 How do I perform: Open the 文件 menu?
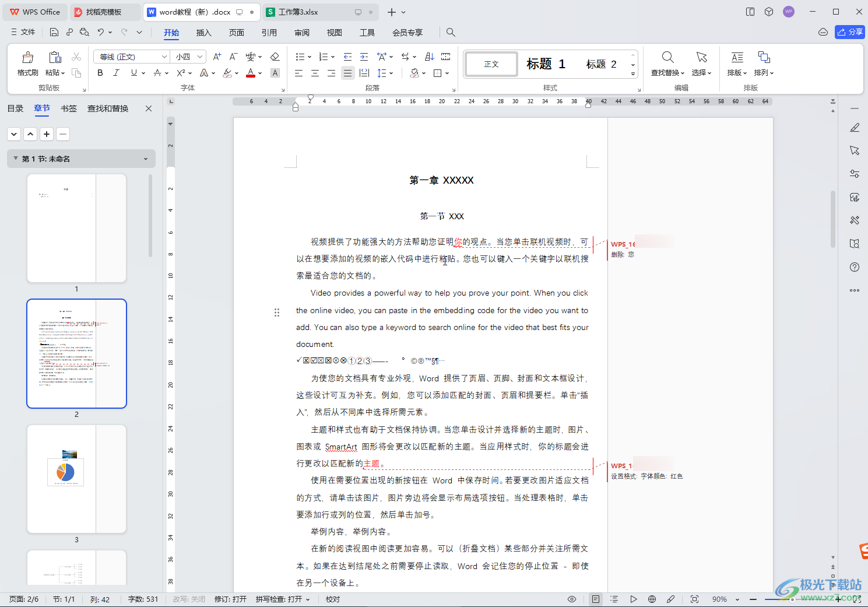pyautogui.click(x=23, y=32)
